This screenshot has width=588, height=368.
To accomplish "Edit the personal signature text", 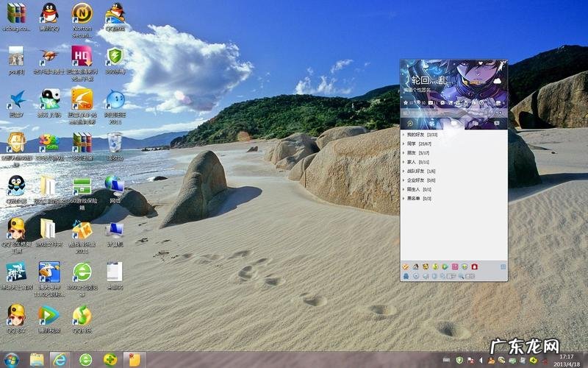I will (419, 89).
